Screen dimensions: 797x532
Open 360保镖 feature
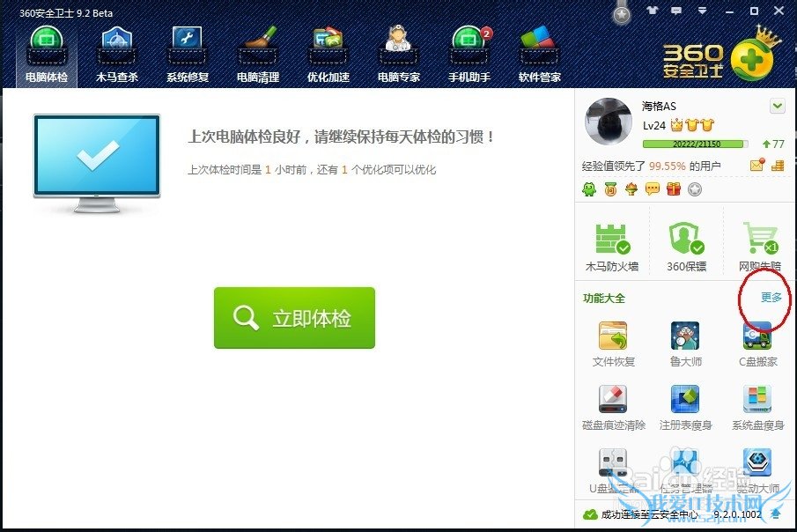point(686,248)
